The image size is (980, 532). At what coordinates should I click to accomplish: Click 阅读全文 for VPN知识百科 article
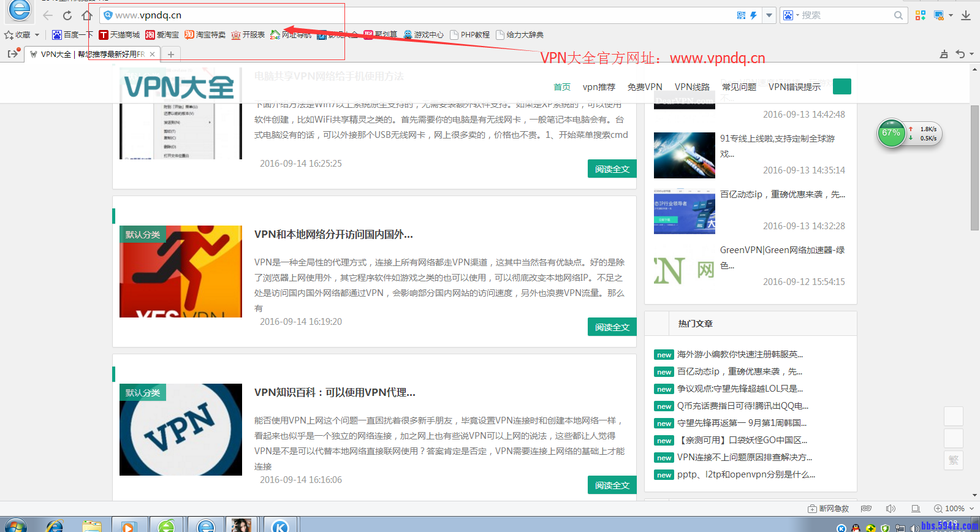(x=612, y=485)
